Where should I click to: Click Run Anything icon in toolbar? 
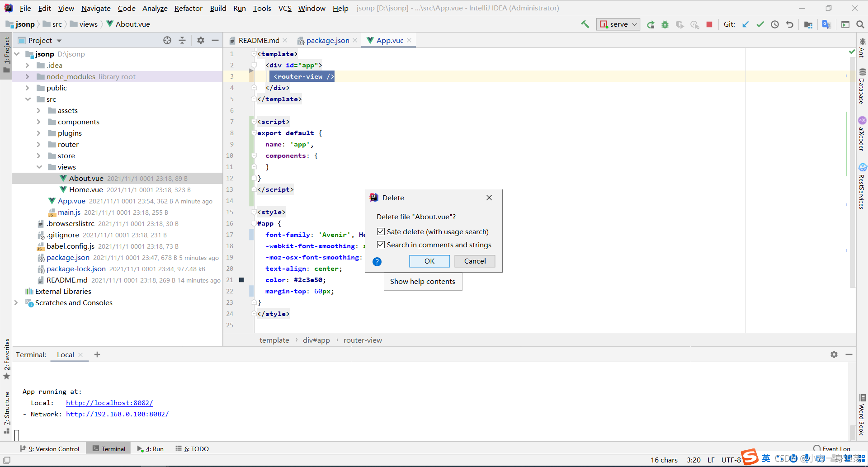coord(845,24)
